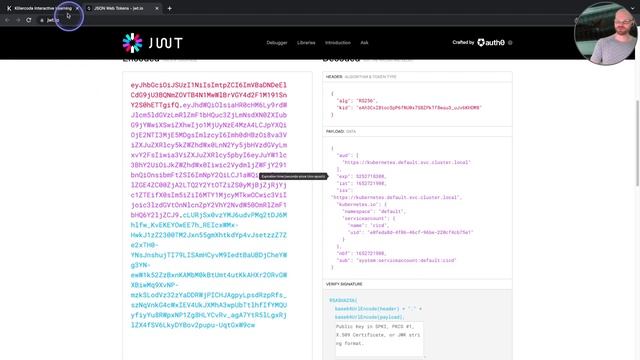Viewport: 640px width, 360px height.
Task: Go back in browser history
Action: pyautogui.click(x=7, y=20)
